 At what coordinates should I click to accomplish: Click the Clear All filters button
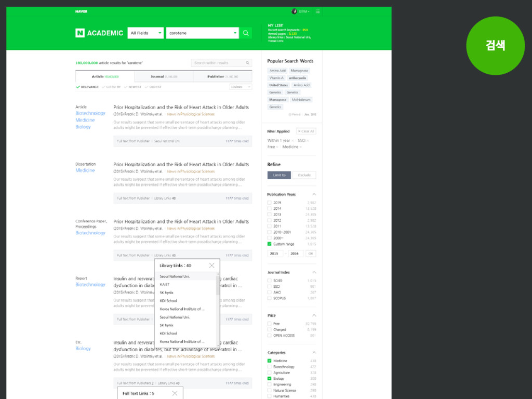click(x=306, y=131)
